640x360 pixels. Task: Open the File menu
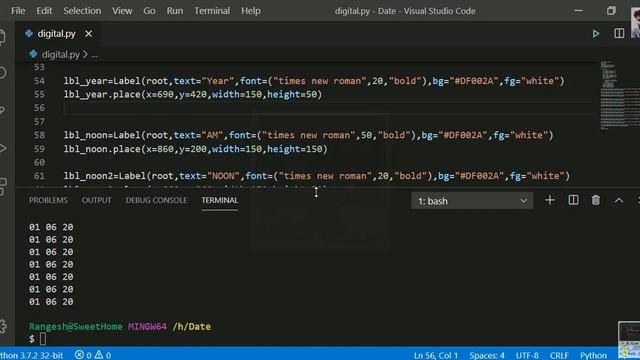click(x=18, y=11)
